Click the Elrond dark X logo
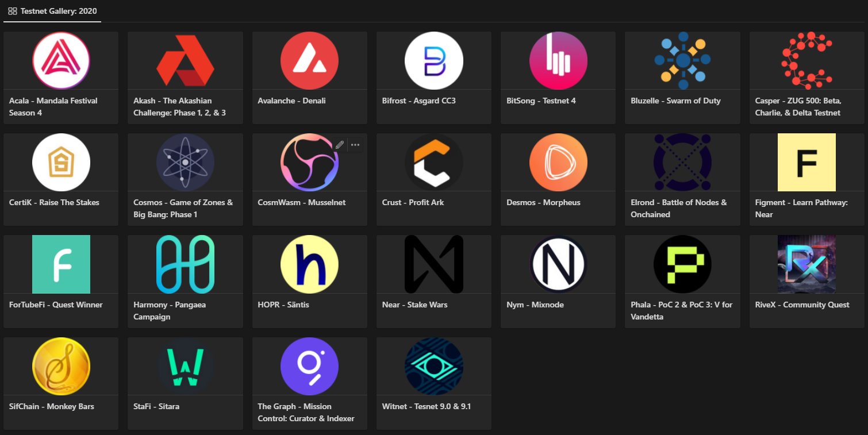This screenshot has width=868, height=435. [682, 162]
